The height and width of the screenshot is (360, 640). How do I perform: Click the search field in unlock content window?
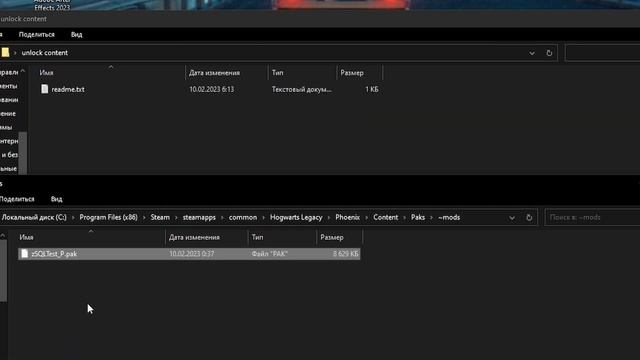(602, 53)
